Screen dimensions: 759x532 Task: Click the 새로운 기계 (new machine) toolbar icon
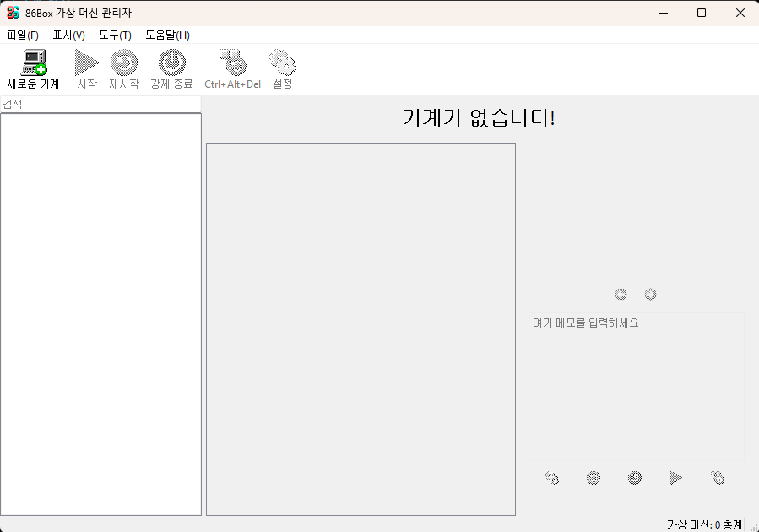(x=33, y=63)
